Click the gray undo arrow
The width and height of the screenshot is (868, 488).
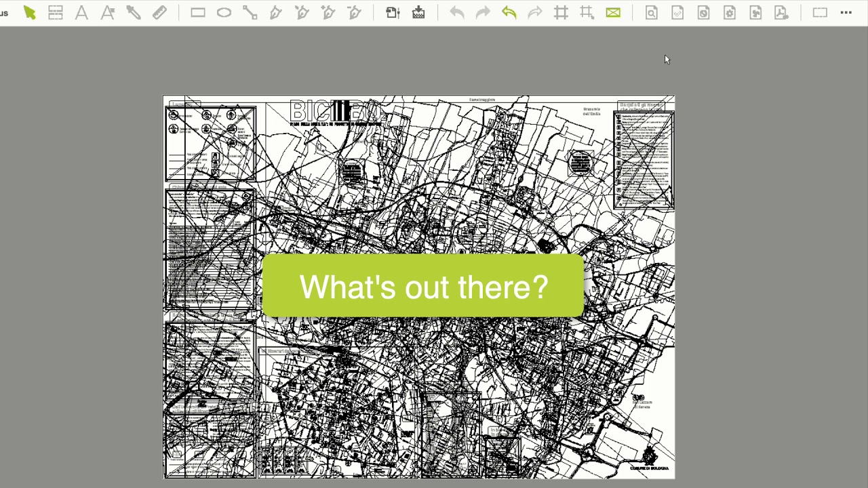pos(457,13)
